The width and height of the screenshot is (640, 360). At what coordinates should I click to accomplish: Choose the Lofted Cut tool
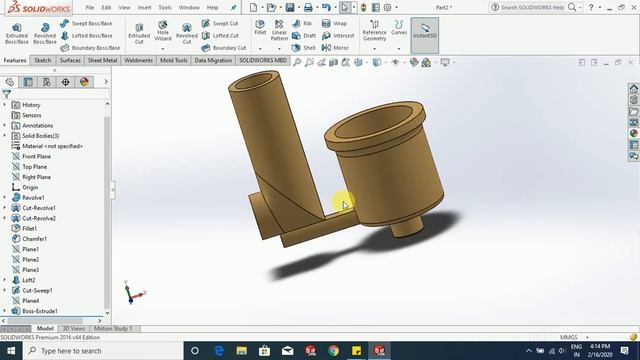pyautogui.click(x=220, y=36)
